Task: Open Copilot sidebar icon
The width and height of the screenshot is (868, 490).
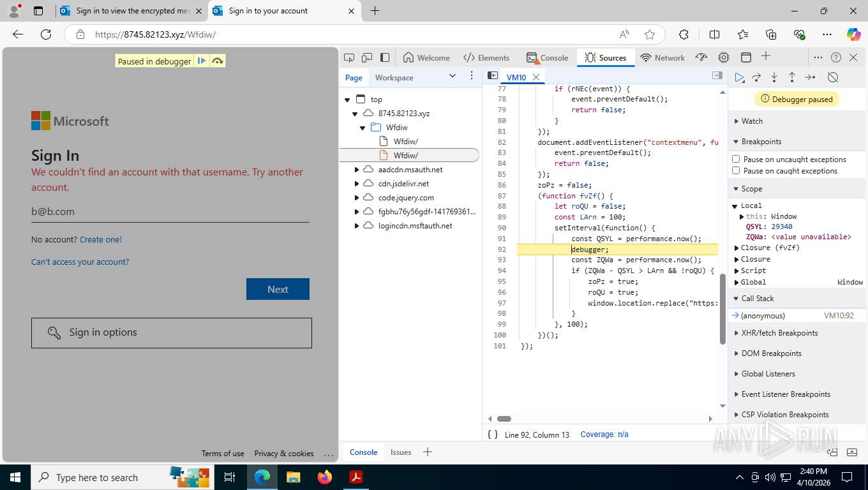Action: (x=853, y=34)
